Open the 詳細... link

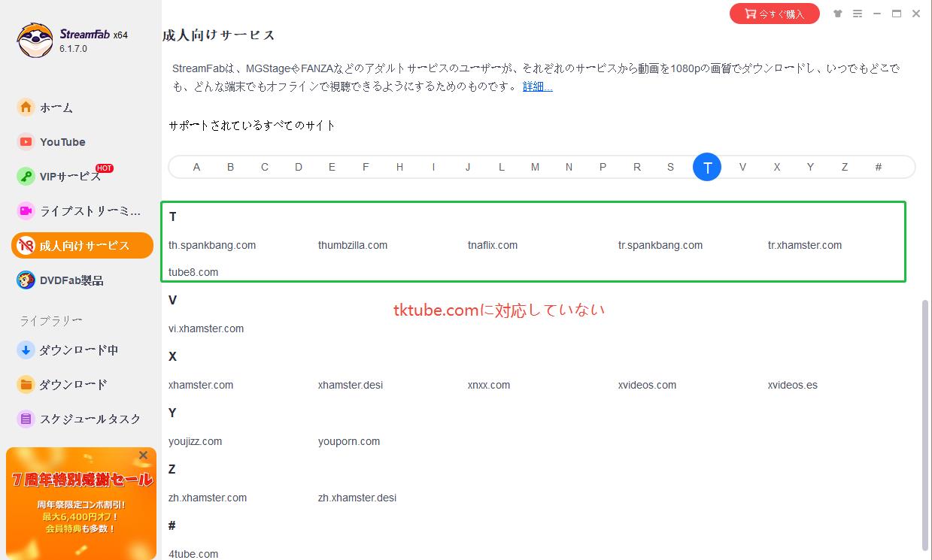(538, 86)
